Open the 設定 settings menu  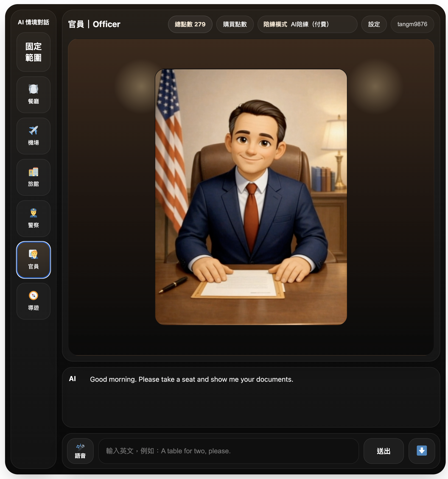(374, 24)
